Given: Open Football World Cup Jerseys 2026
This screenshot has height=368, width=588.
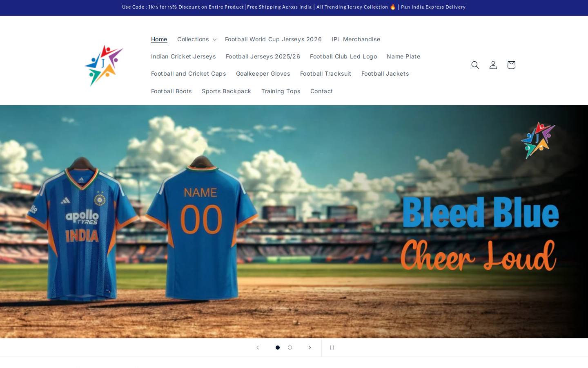Looking at the screenshot, I should click(x=273, y=39).
